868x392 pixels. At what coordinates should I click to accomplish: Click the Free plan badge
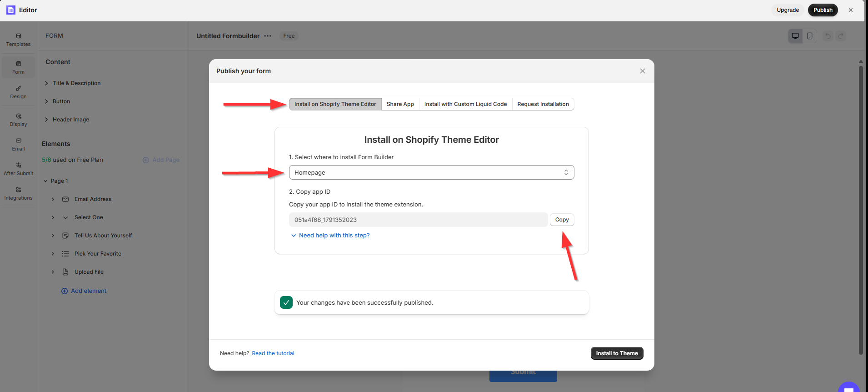point(289,36)
